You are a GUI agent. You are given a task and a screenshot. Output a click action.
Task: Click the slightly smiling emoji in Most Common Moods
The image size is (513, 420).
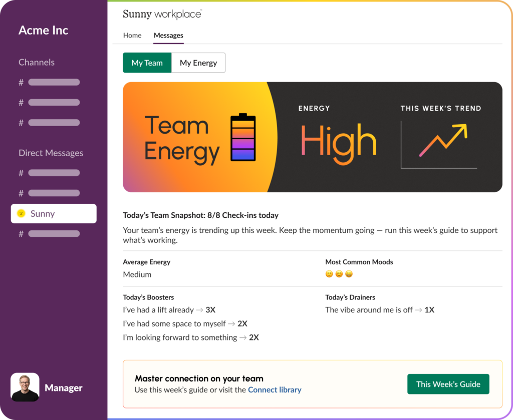[x=329, y=274]
